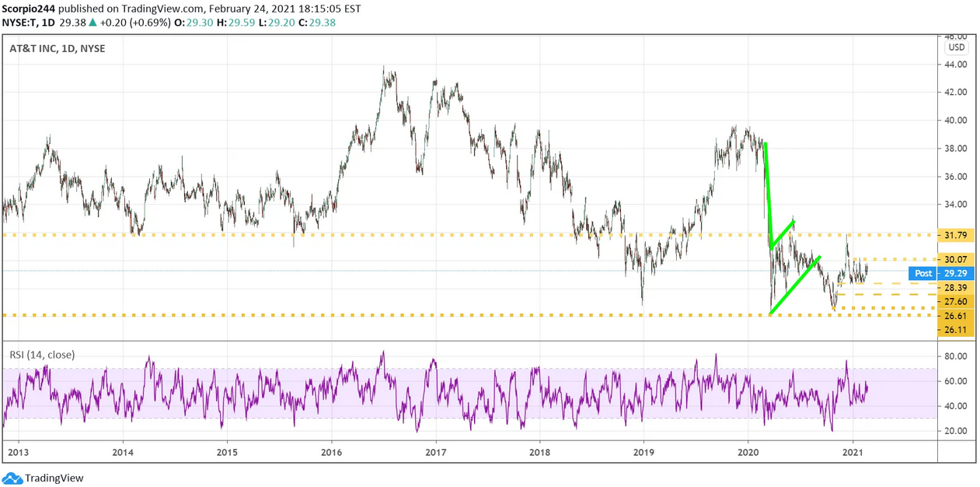The image size is (980, 487).
Task: Click the 42.00 price axis label
Action: 955,92
